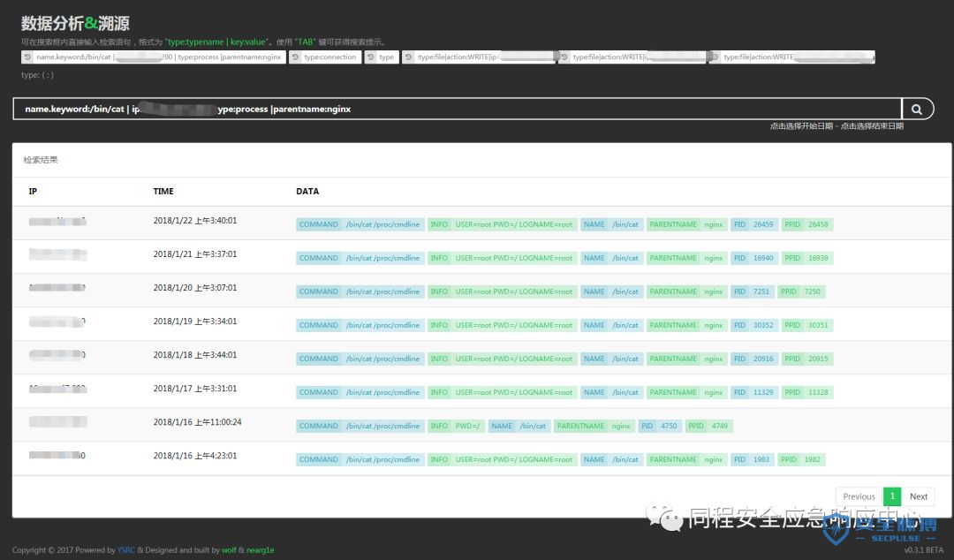The width and height of the screenshot is (954, 560).
Task: Click the 检索结果 results panel heading
Action: pyautogui.click(x=41, y=160)
